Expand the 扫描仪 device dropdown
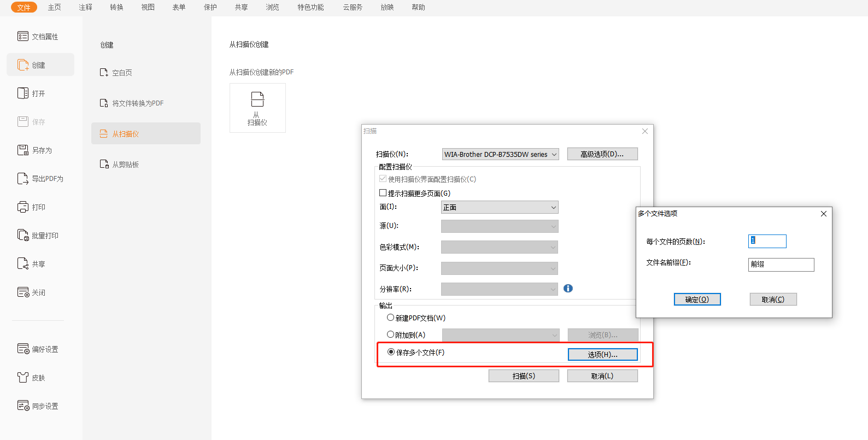868x440 pixels. 500,155
